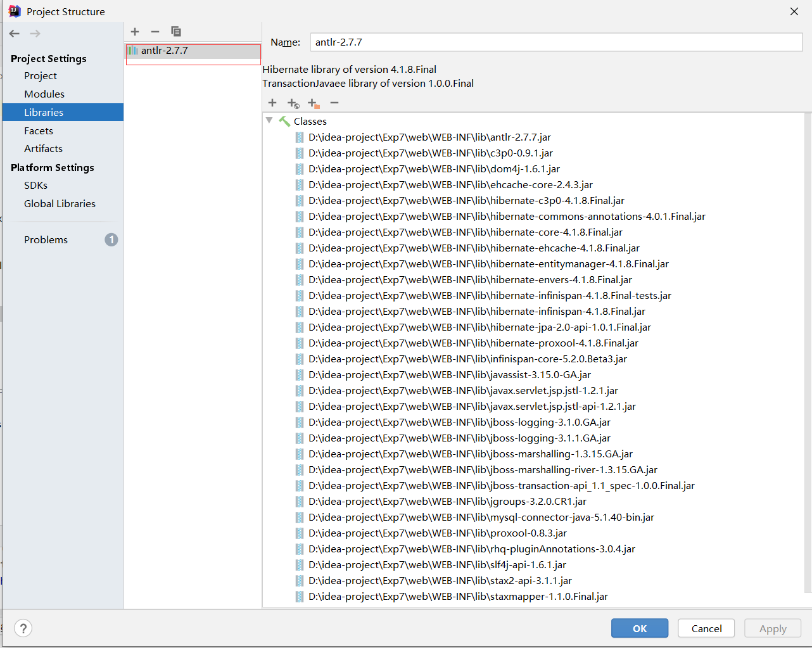Select hibernate-entitymanager-4.1.8.Final.jar entry
The width and height of the screenshot is (812, 648).
pos(488,264)
